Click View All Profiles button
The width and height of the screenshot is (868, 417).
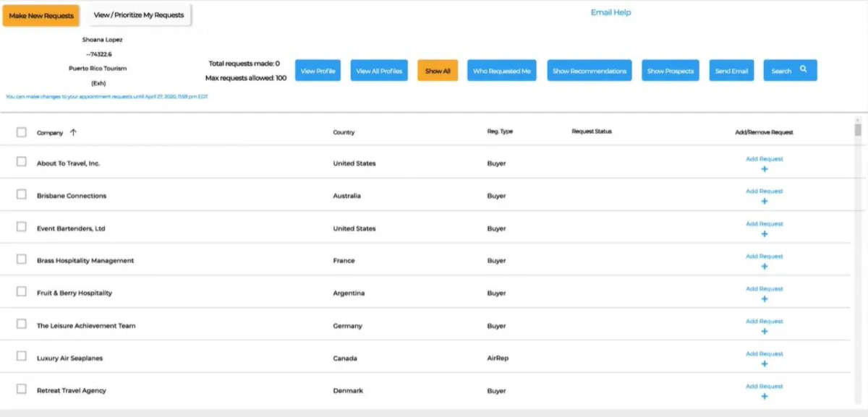(380, 71)
